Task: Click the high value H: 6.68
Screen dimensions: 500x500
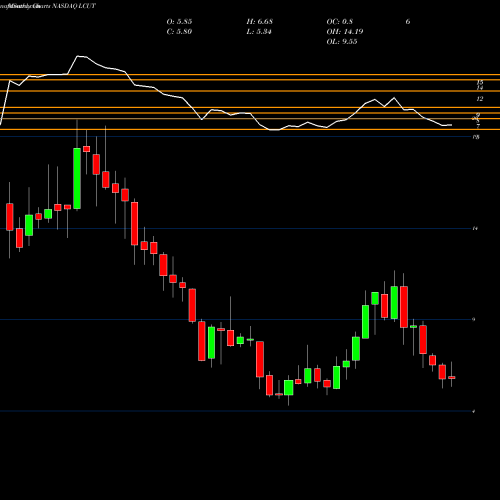Action: point(260,22)
